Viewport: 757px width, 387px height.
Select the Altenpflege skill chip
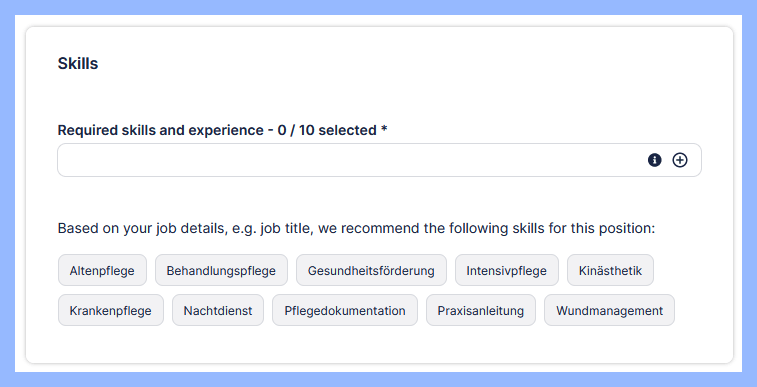pos(102,270)
